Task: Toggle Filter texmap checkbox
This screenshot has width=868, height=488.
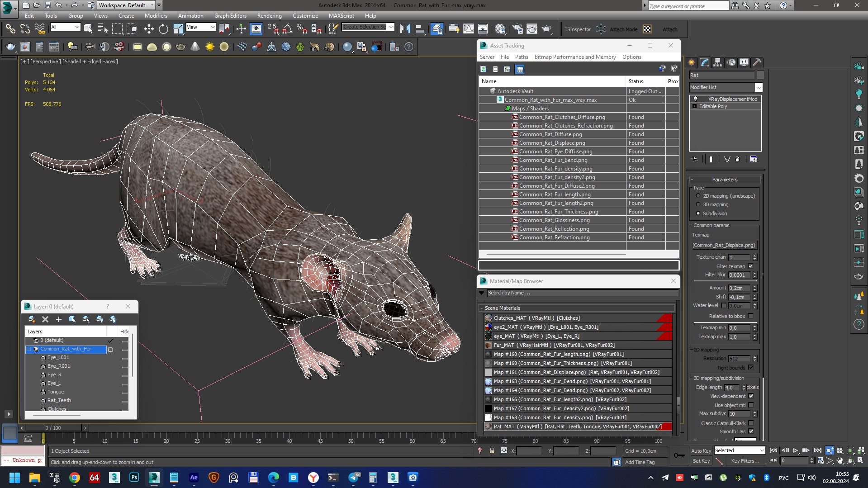Action: tap(750, 266)
